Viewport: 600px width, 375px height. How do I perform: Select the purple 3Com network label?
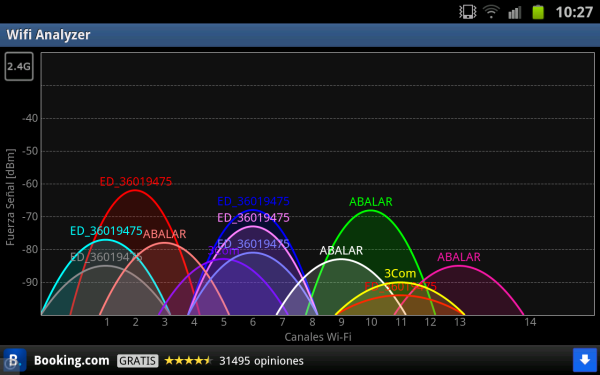point(223,251)
